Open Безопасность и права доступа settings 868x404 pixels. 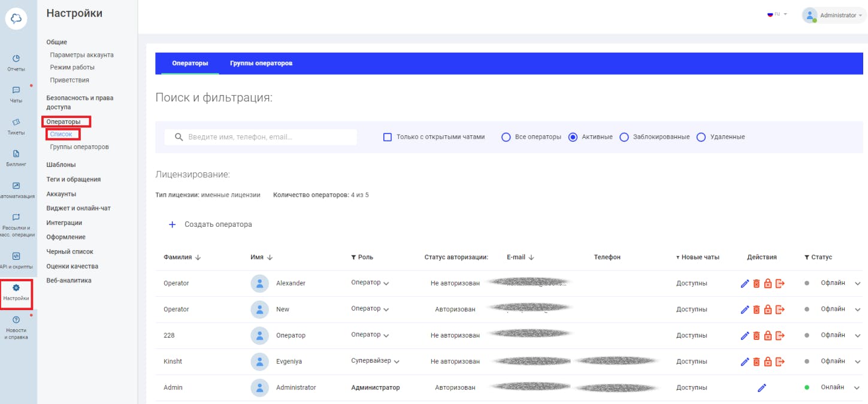80,102
